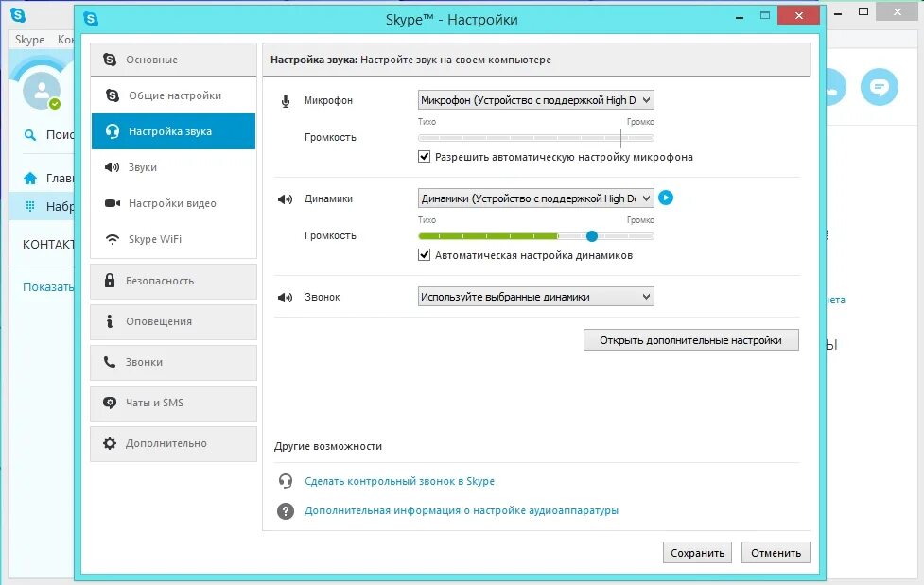Click the question mark icon about audio setup

[285, 510]
